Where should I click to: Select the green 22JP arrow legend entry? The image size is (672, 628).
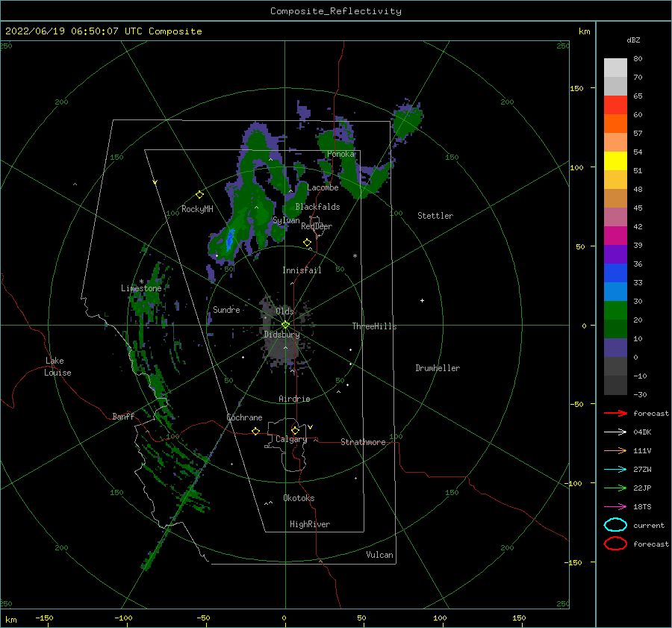pos(615,488)
